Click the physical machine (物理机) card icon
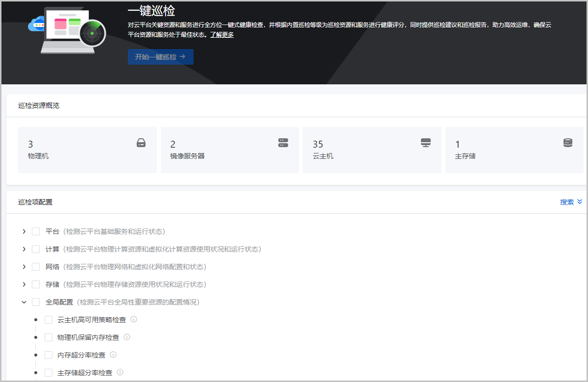 coord(141,143)
